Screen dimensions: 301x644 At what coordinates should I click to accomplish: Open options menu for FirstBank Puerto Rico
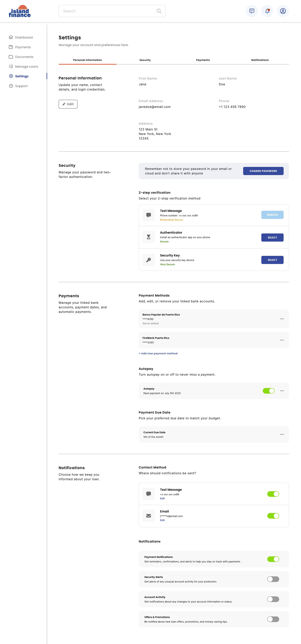[x=282, y=340]
